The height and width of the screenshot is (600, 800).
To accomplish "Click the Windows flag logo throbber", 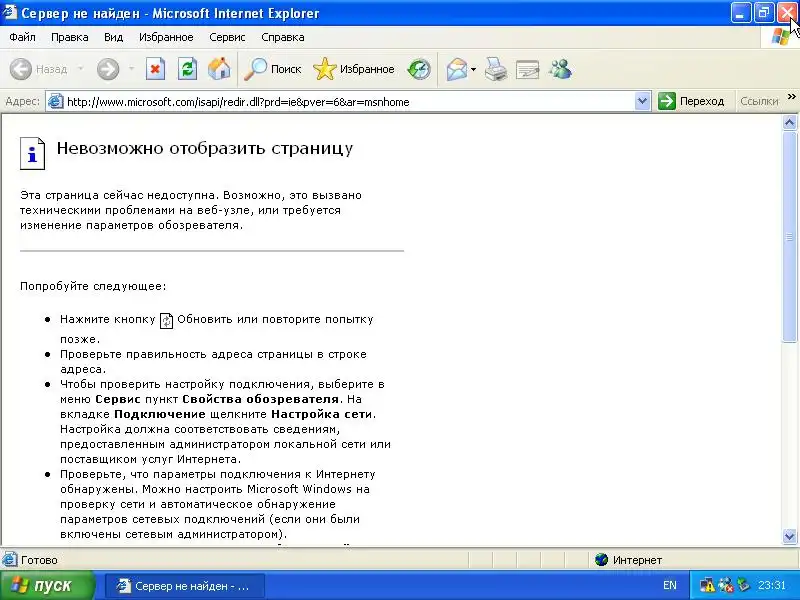I will 780,37.
